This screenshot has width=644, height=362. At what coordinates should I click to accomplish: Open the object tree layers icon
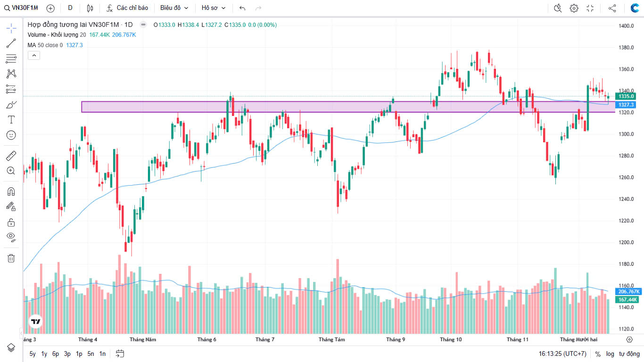tap(11, 347)
